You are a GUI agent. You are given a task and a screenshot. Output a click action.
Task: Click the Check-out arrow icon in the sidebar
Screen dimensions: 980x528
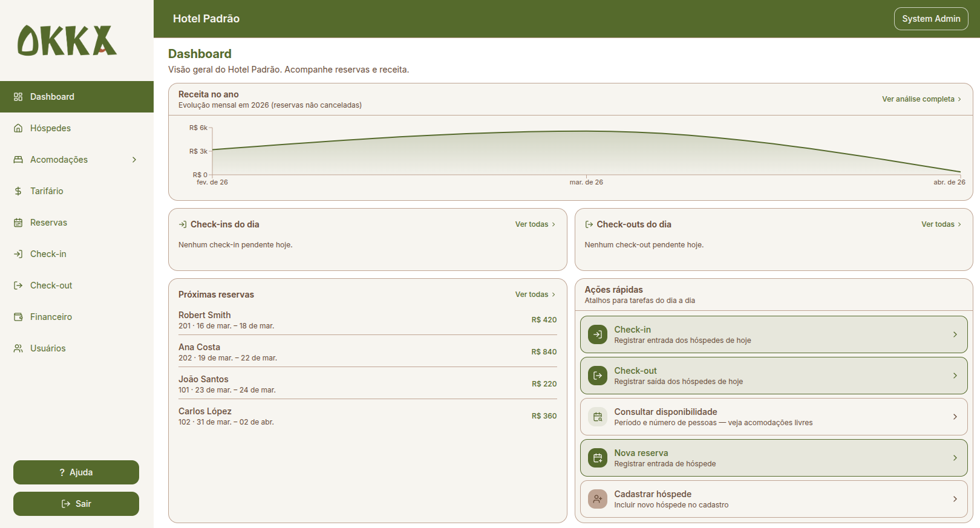(18, 285)
